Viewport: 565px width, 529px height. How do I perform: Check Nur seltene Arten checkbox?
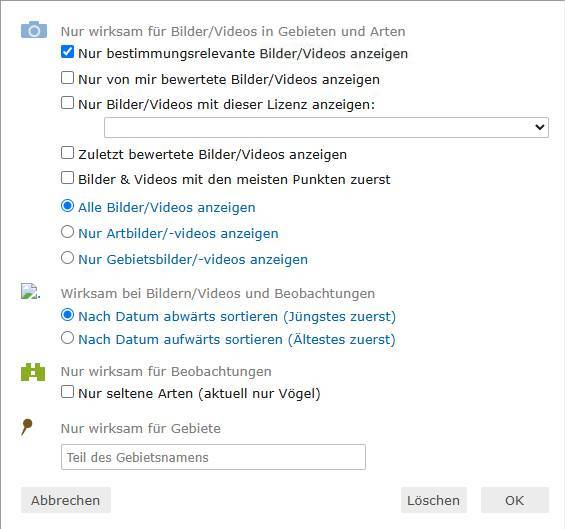67,392
